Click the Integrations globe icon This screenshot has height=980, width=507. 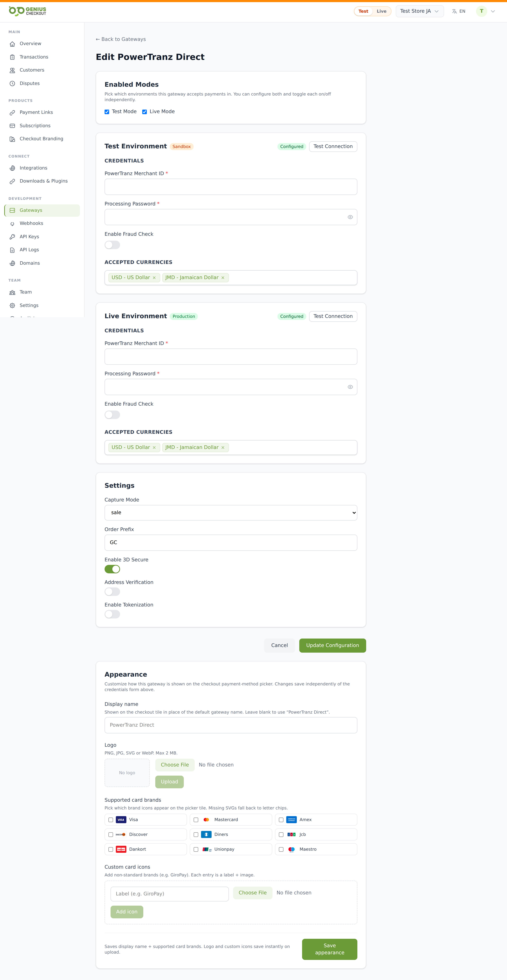(x=12, y=168)
